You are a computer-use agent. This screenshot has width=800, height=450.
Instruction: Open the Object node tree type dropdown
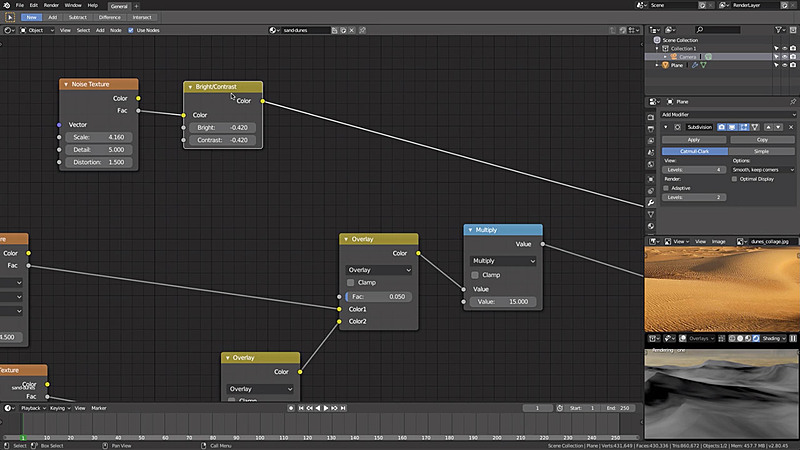click(37, 30)
